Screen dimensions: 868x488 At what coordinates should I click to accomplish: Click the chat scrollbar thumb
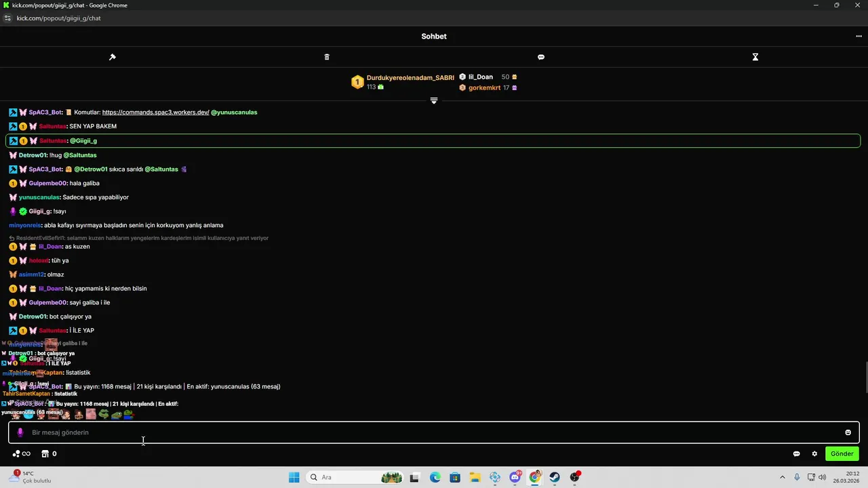coord(865,377)
